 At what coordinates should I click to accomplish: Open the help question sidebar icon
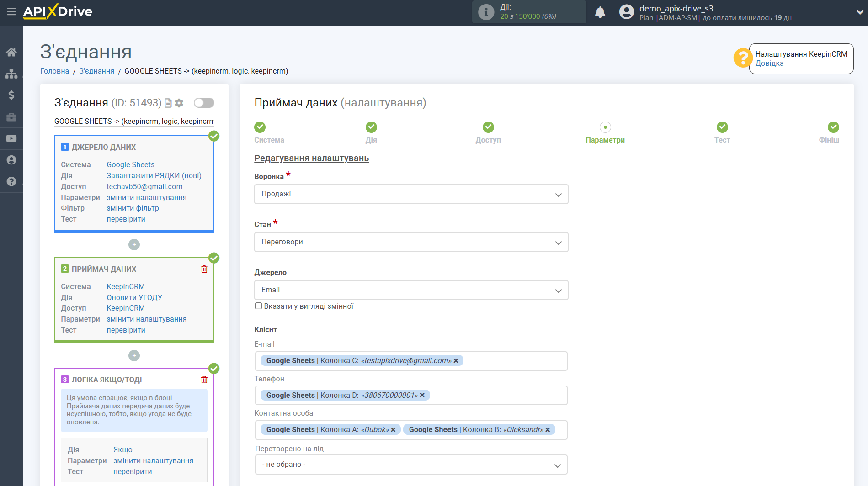11,181
